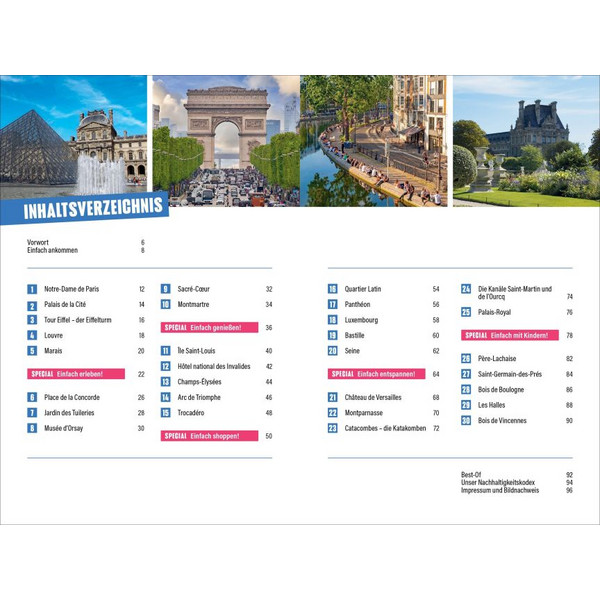The width and height of the screenshot is (600, 600).
Task: Click the Unser Nachhaltigkeitskodex entry
Action: [498, 483]
